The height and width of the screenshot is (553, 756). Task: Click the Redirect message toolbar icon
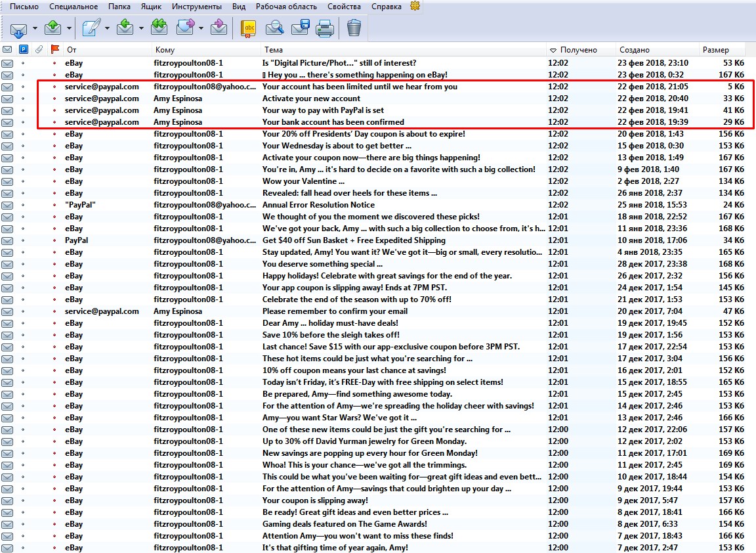pyautogui.click(x=219, y=28)
